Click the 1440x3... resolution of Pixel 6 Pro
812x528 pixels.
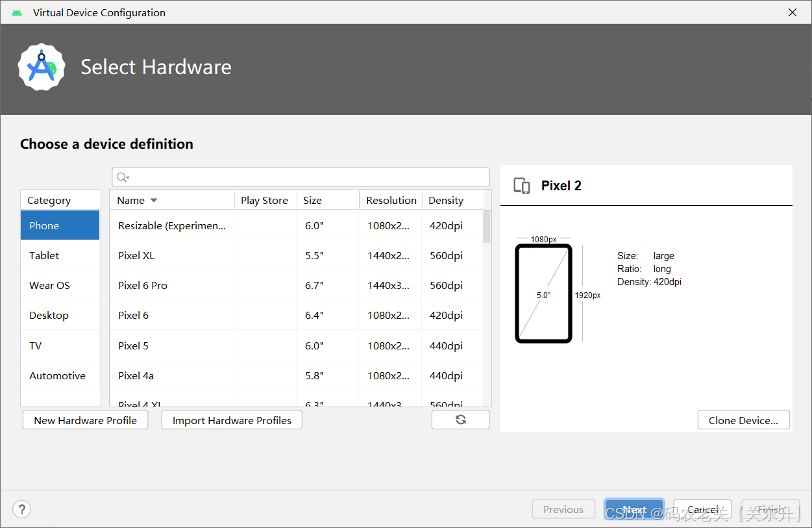(389, 285)
